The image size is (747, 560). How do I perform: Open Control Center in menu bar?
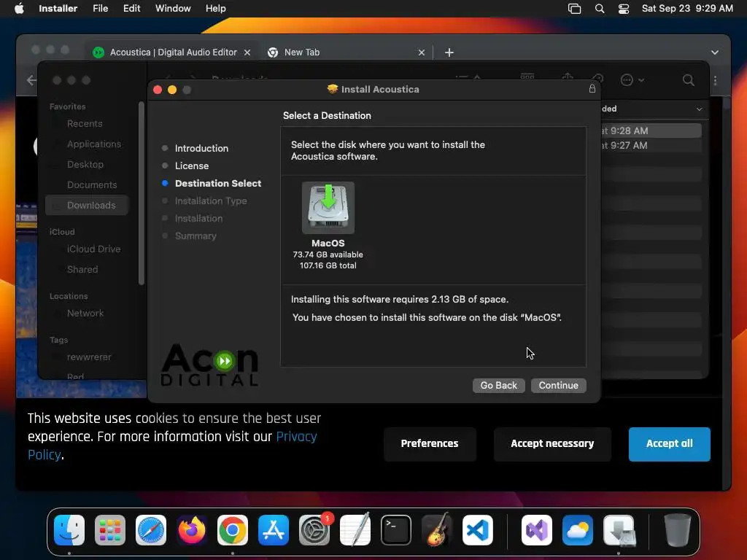[623, 9]
